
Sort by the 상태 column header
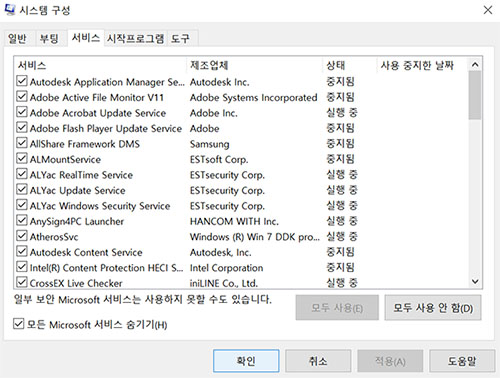349,65
